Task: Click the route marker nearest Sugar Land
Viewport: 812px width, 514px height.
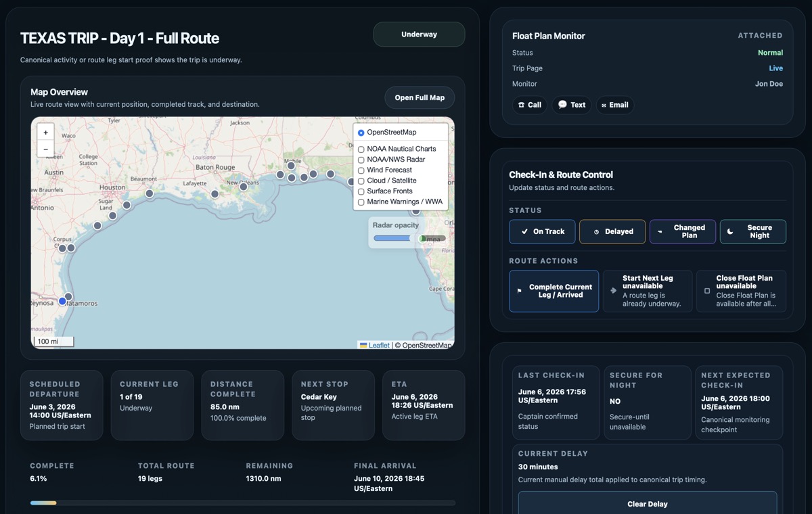Action: [x=112, y=216]
